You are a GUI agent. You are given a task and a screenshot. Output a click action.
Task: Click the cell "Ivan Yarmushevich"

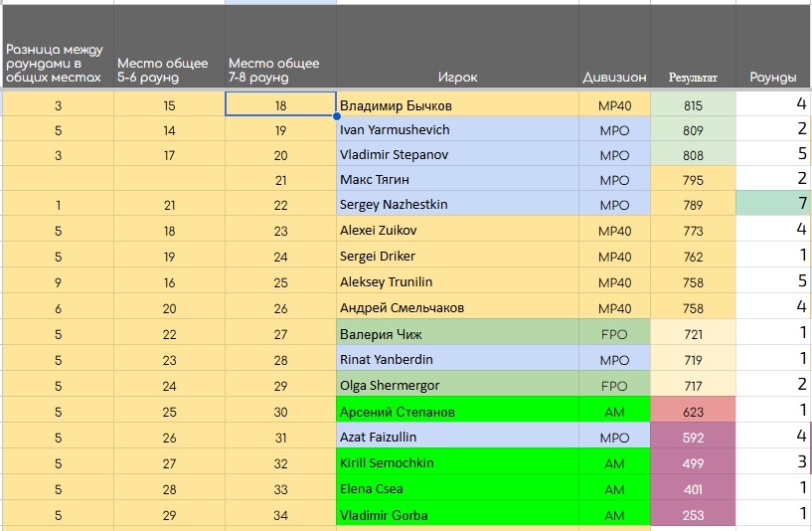point(457,129)
